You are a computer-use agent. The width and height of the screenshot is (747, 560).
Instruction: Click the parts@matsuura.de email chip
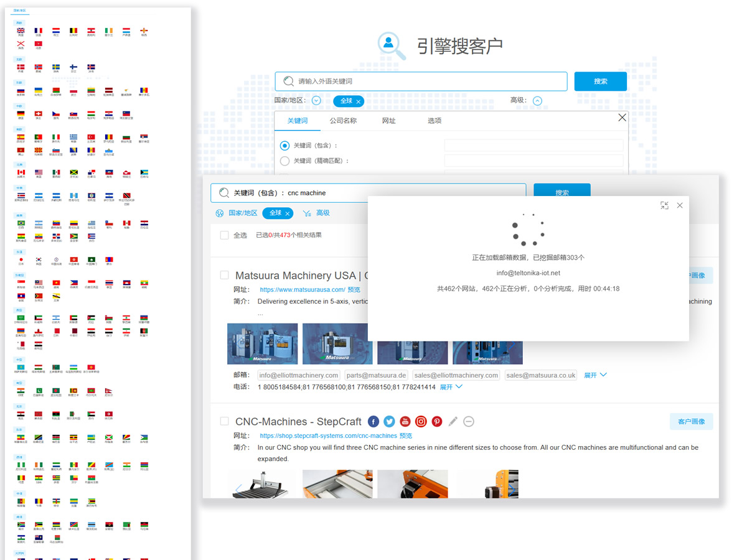[377, 375]
